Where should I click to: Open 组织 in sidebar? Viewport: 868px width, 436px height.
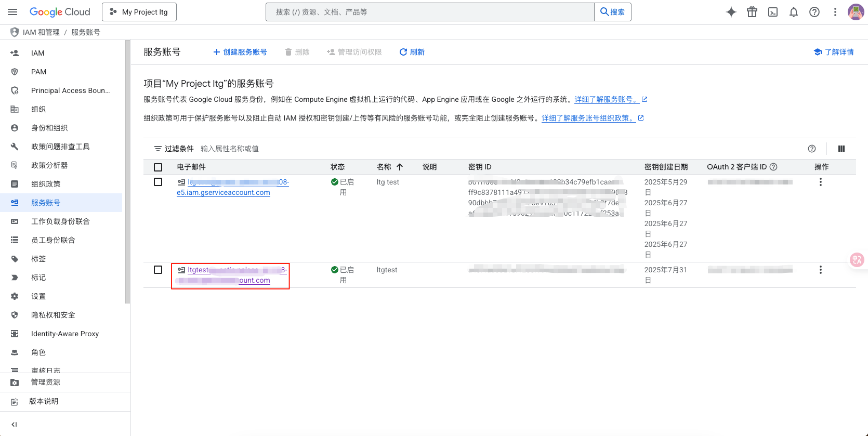pyautogui.click(x=61, y=109)
